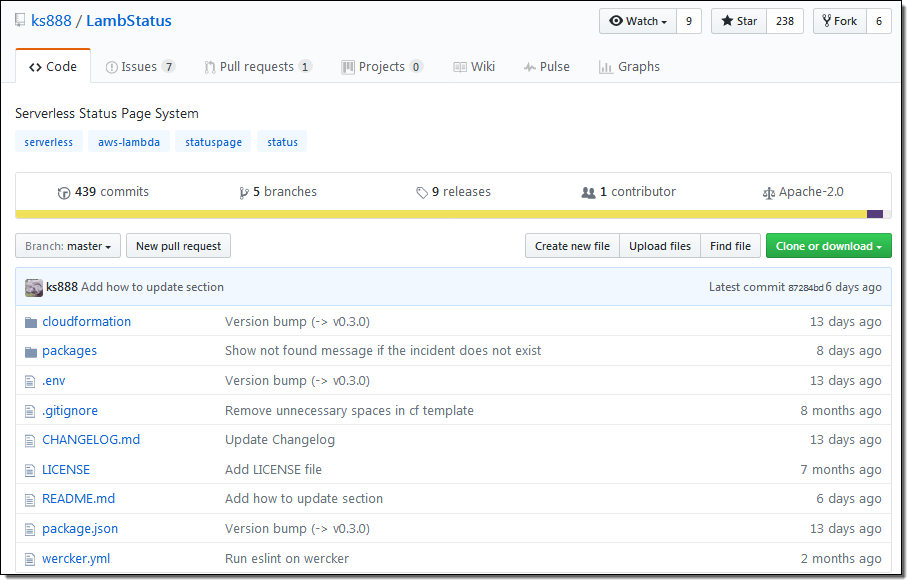Open the forks count 6
Viewport: 912px width, 585px height.
[x=879, y=21]
